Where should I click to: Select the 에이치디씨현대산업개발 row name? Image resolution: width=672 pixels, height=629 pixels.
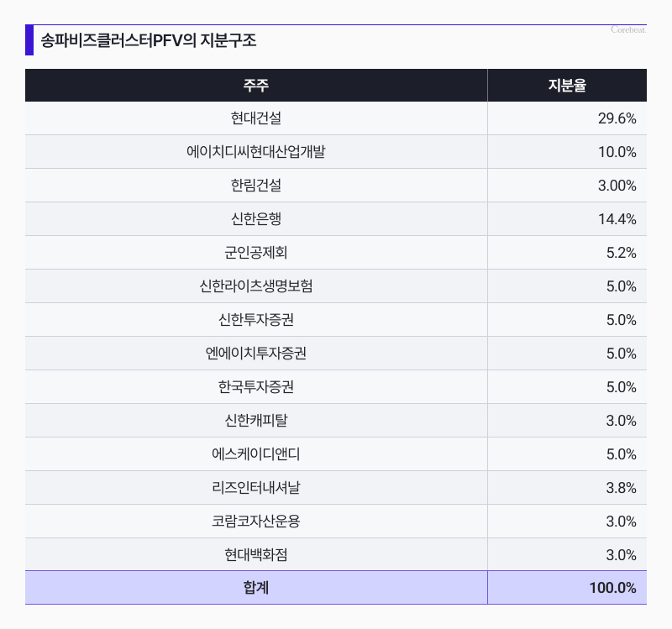click(256, 152)
